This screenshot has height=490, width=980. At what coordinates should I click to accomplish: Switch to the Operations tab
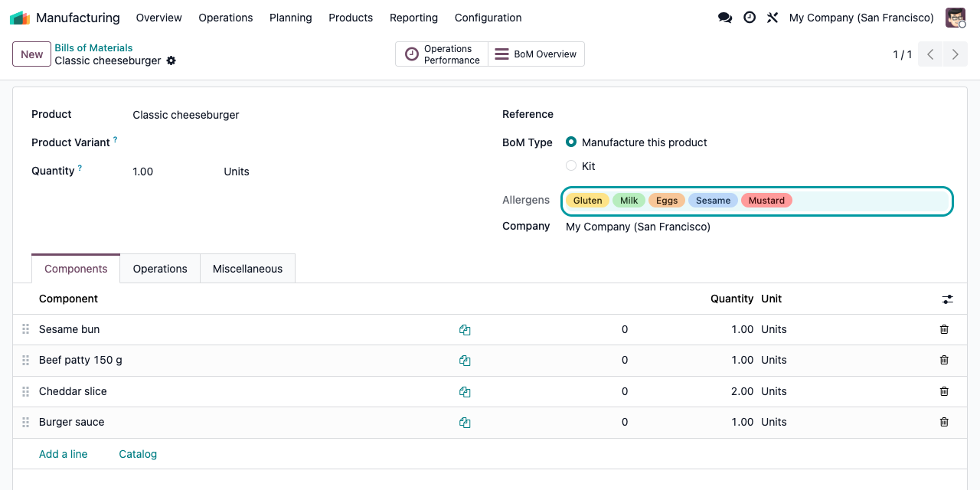coord(160,269)
